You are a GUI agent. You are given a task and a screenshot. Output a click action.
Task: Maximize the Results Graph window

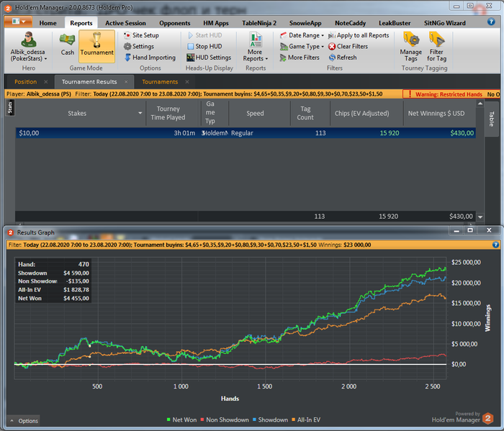coord(470,230)
